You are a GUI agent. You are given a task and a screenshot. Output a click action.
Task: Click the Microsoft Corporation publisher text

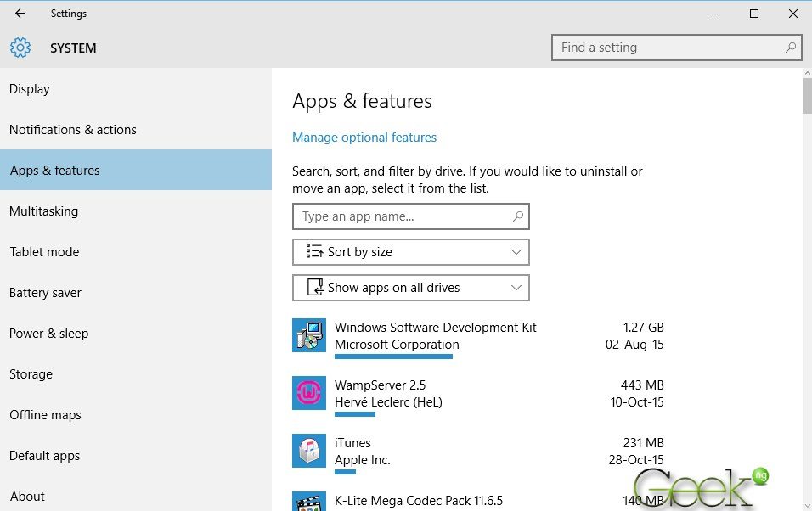397,345
